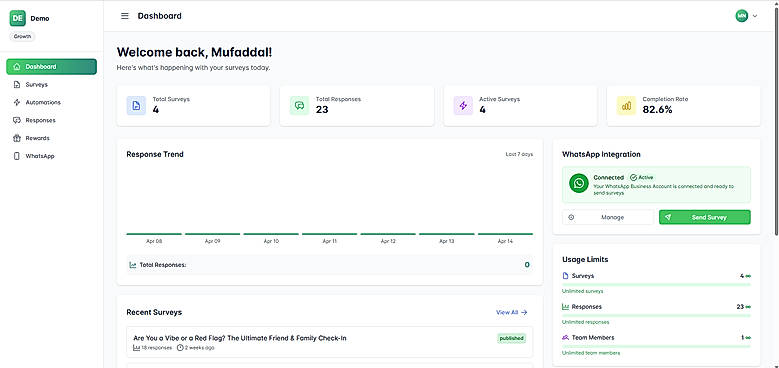Click the Surveys document icon in sidebar
The image size is (779, 368).
[17, 84]
